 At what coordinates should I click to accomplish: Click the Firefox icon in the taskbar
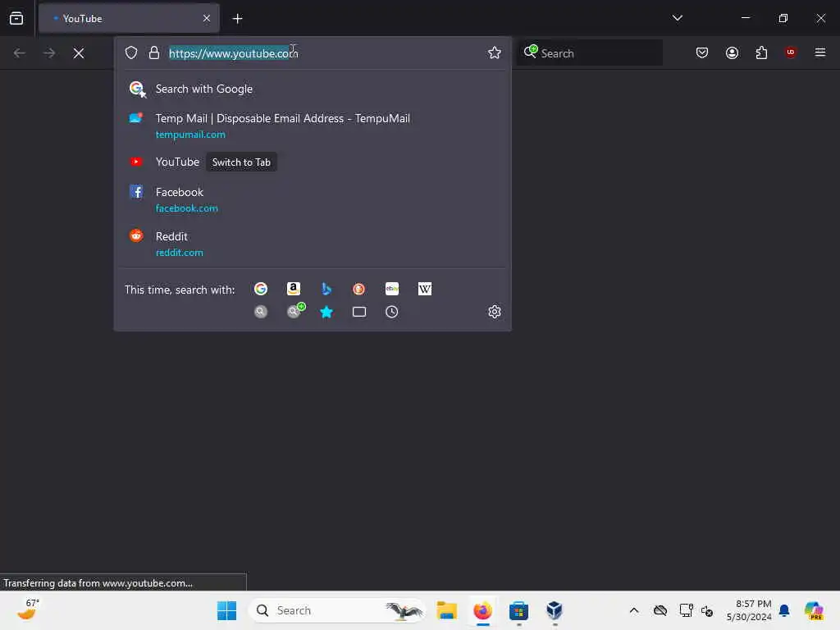[x=482, y=610]
